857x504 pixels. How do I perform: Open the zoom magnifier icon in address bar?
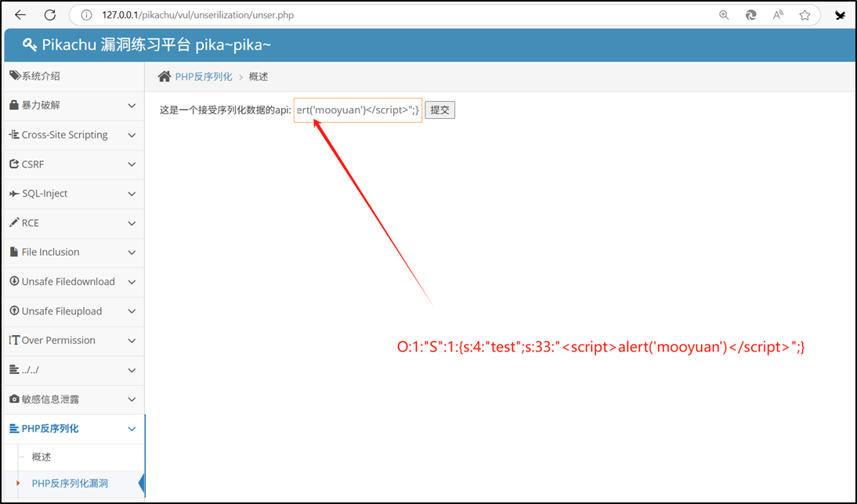point(724,16)
